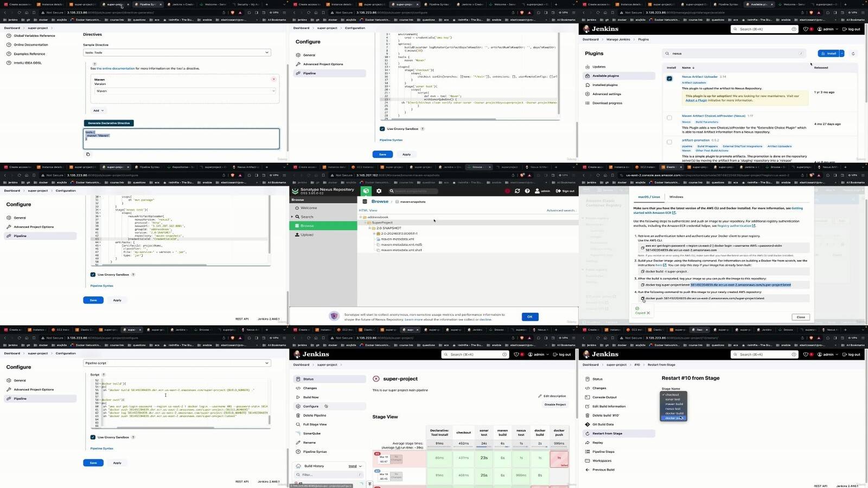Open SonarQube link in super-project sidebar

click(x=311, y=434)
